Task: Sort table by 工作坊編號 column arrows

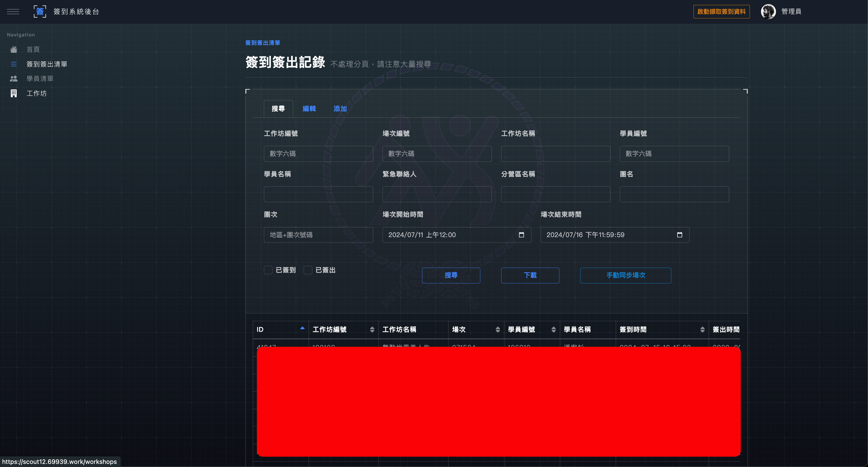Action: click(372, 329)
